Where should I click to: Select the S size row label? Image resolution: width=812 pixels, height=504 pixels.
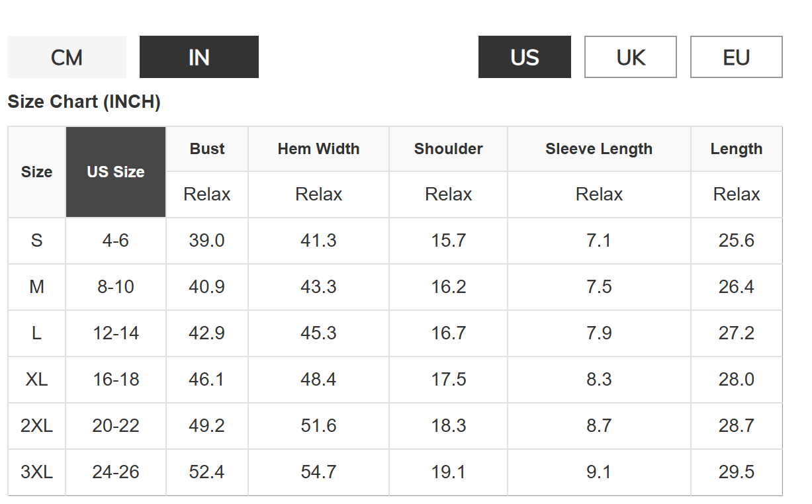[x=36, y=241]
